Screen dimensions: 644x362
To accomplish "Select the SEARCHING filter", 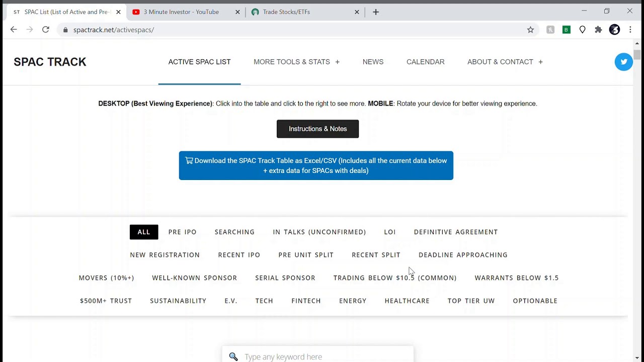I will (x=234, y=232).
